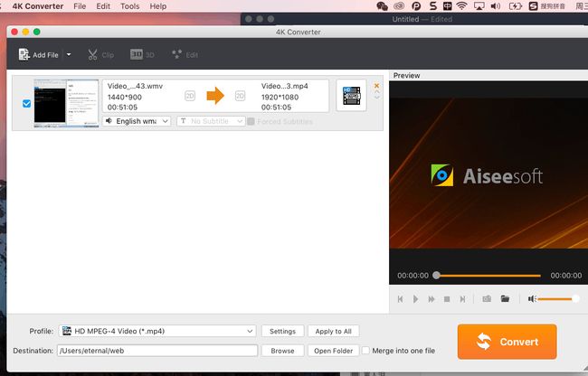Click the output filename Video...3.mp4
Screen dimensions: 588x376
coord(285,86)
